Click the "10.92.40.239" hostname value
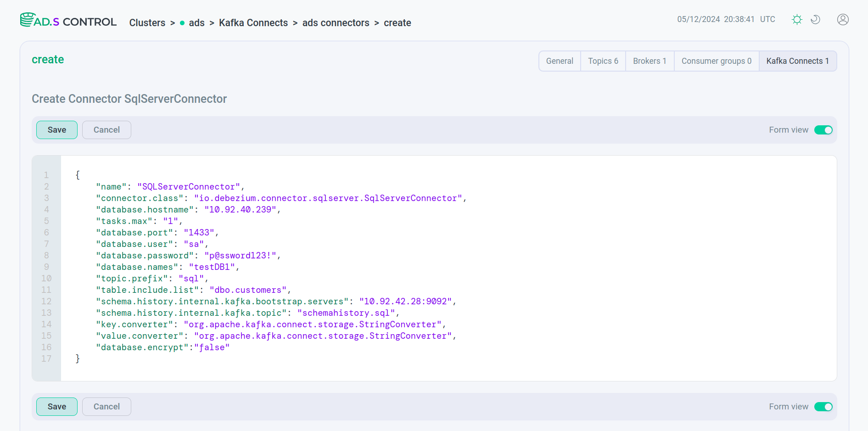The width and height of the screenshot is (868, 431). (240, 210)
